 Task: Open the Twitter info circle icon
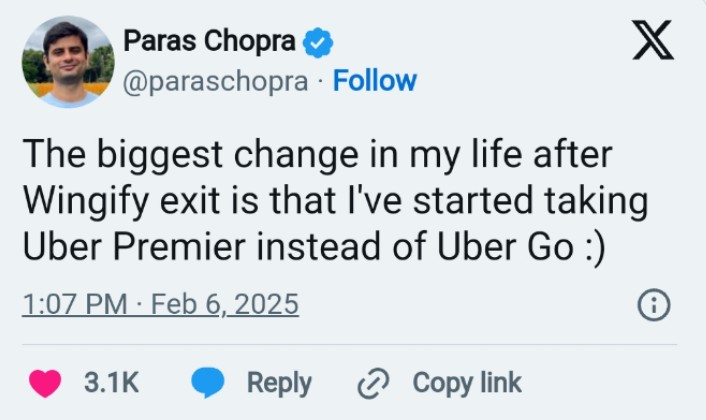pyautogui.click(x=653, y=306)
